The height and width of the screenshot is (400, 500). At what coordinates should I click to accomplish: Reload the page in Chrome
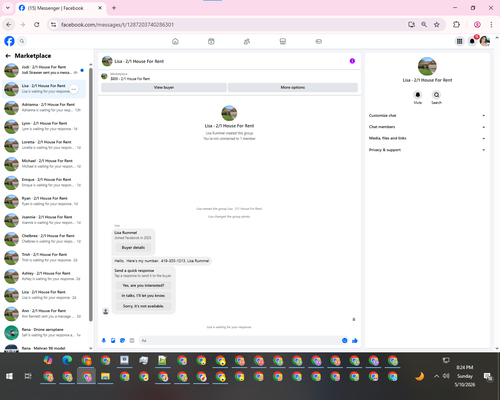click(x=37, y=24)
